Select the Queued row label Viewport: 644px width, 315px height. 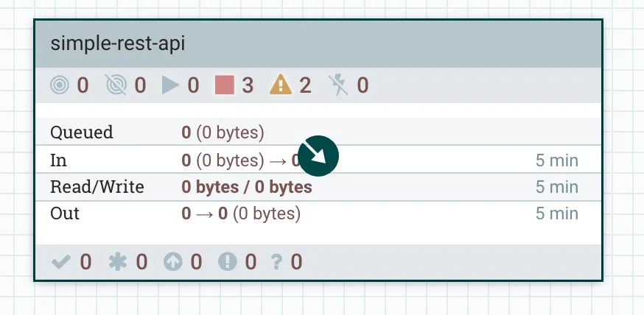(82, 132)
